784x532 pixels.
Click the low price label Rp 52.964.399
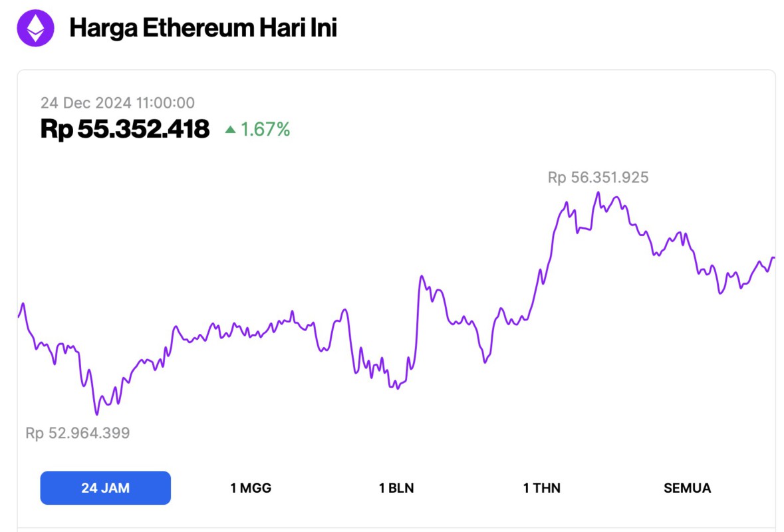point(77,433)
